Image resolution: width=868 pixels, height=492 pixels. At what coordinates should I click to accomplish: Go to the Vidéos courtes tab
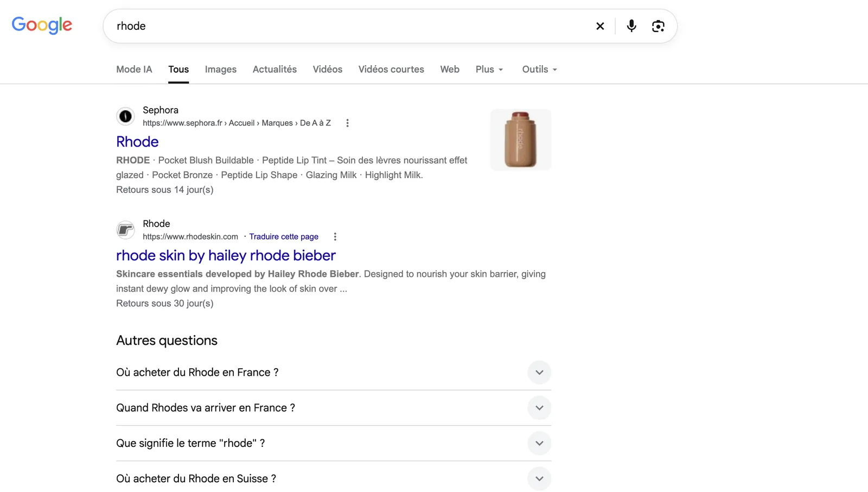coord(391,70)
